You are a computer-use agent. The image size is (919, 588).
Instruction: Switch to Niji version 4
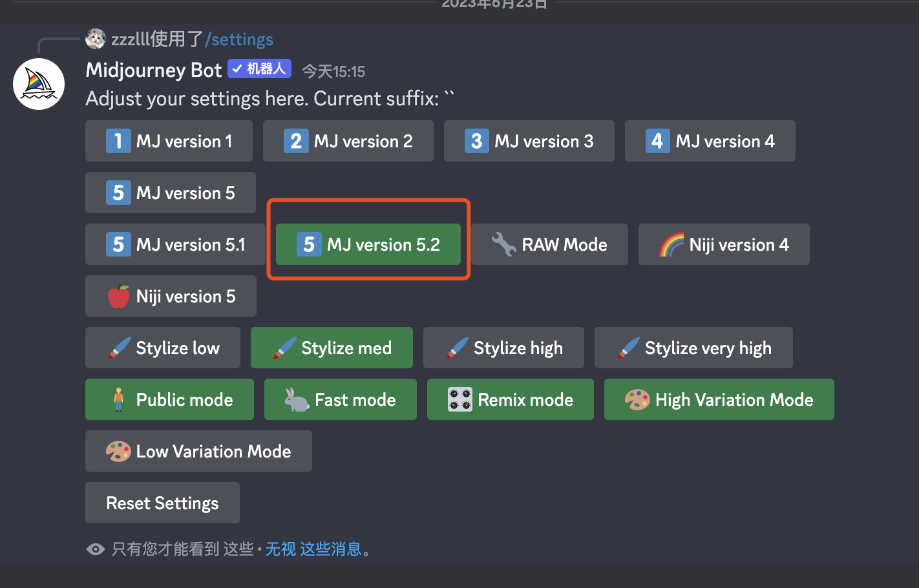pos(724,244)
